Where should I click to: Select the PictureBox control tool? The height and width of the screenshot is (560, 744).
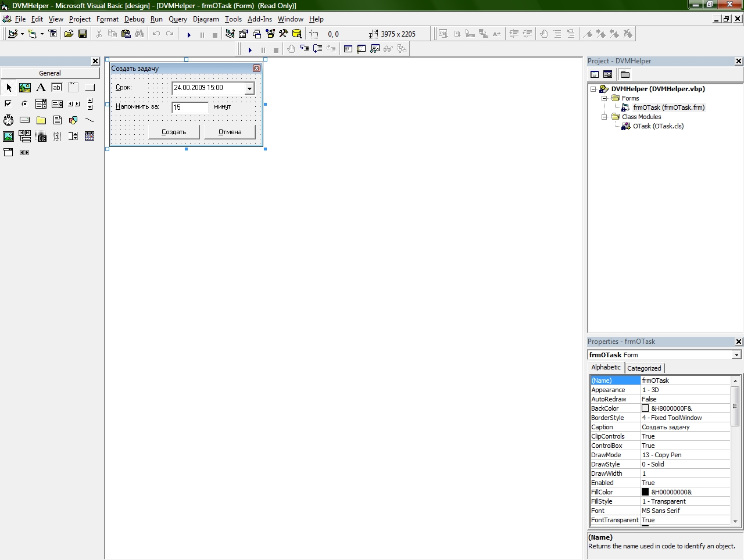pyautogui.click(x=25, y=88)
